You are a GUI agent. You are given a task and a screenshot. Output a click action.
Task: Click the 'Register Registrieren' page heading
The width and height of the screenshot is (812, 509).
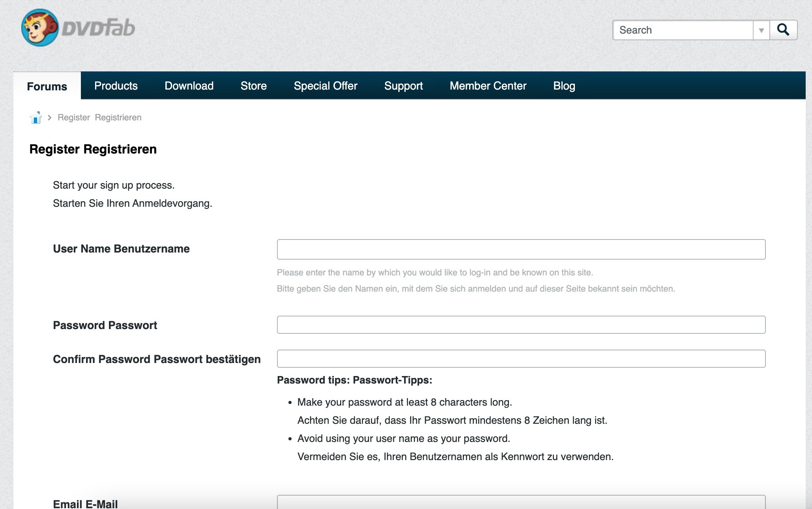(x=93, y=149)
